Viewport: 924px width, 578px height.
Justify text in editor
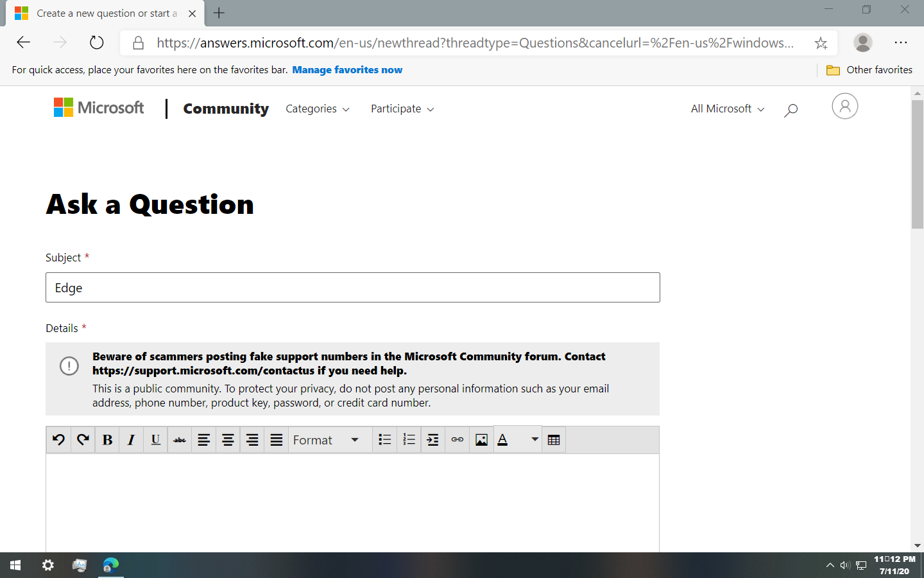tap(277, 440)
